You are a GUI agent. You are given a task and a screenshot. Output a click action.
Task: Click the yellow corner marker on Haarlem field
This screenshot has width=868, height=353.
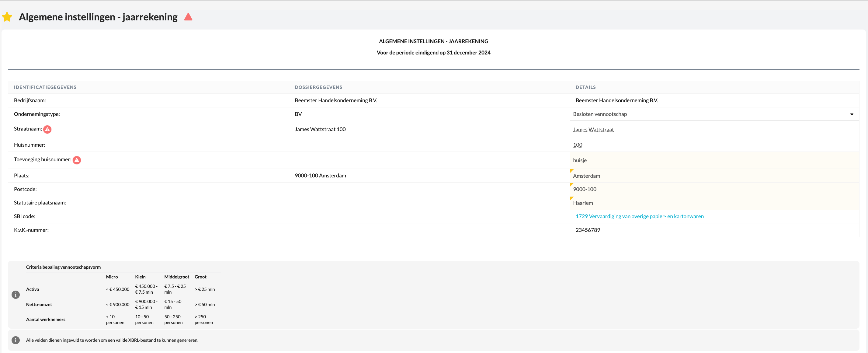pyautogui.click(x=571, y=198)
